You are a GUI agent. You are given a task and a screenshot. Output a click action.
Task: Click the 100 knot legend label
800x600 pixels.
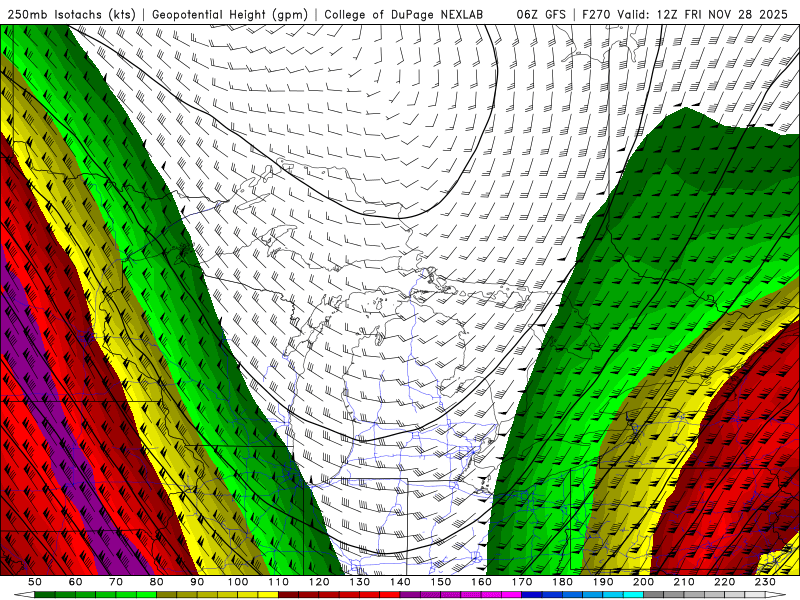(238, 582)
